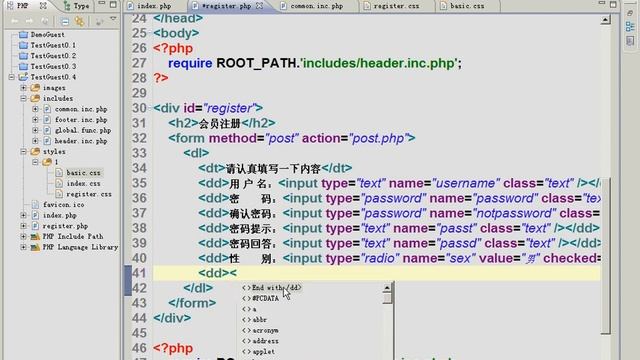The image size is (640, 360).
Task: Click 'post.php' in the form action
Action: pos(378,138)
